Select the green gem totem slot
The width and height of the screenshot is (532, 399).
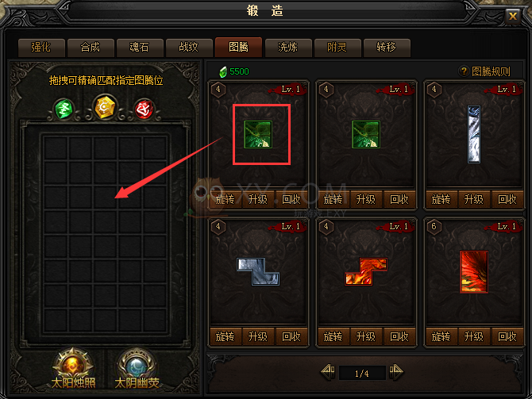pos(64,109)
